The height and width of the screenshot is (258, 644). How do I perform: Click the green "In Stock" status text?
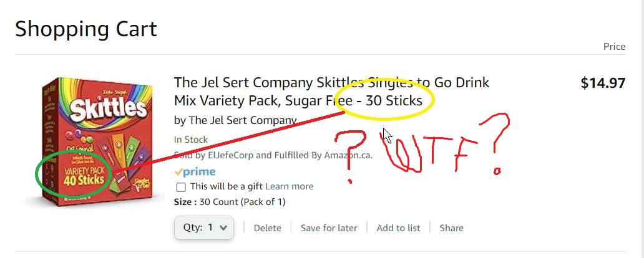191,140
